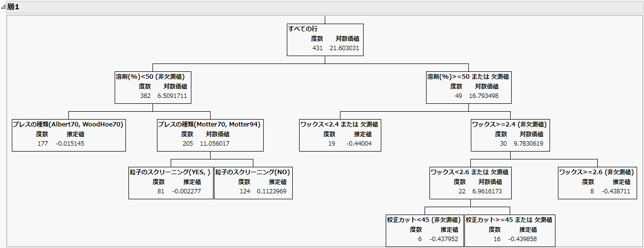Viewport: 644px width, 248px height.
Task: Click count value 124
Action: tap(245, 191)
